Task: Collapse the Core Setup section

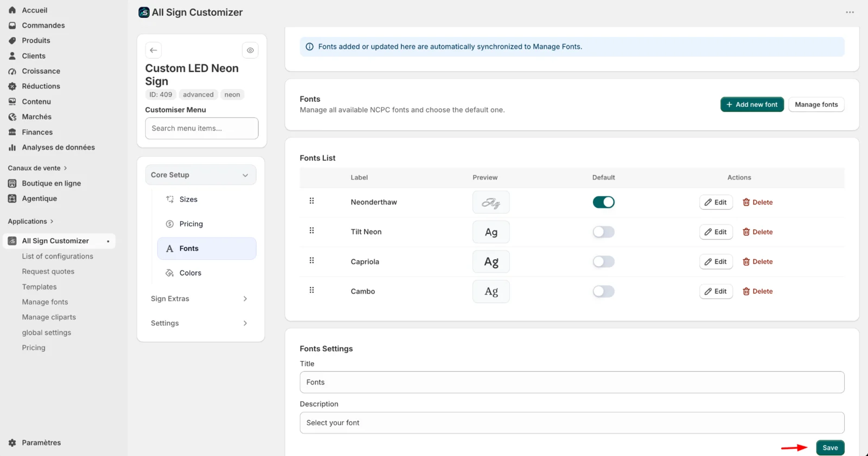Action: click(x=201, y=175)
